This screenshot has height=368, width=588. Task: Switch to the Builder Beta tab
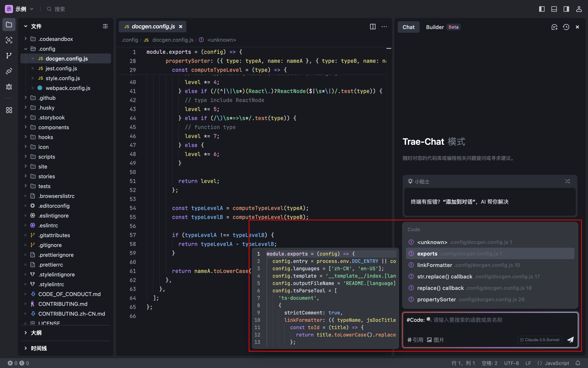coord(443,27)
